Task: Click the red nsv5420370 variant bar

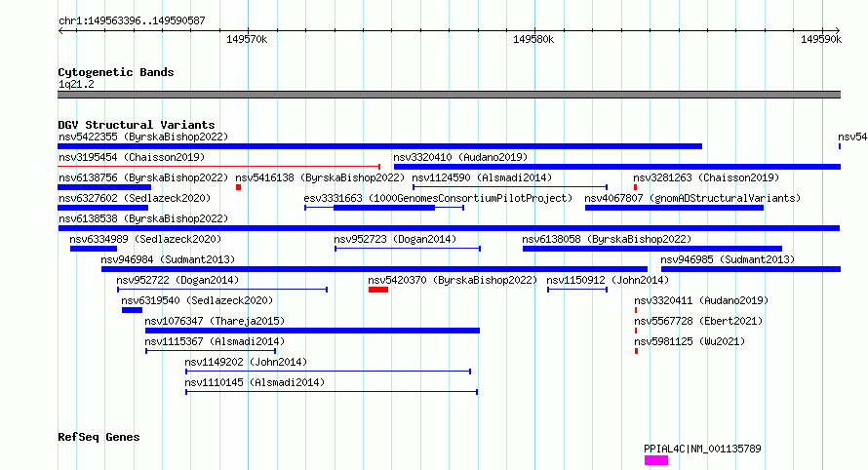Action: (x=378, y=290)
